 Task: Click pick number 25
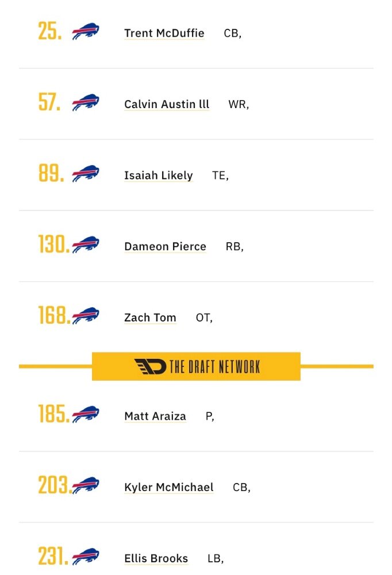click(x=50, y=31)
